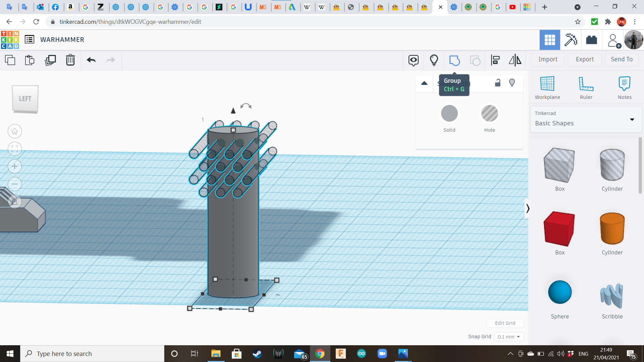Viewport: 644px width, 362px height.
Task: Click the Home view icon
Action: pos(15,131)
